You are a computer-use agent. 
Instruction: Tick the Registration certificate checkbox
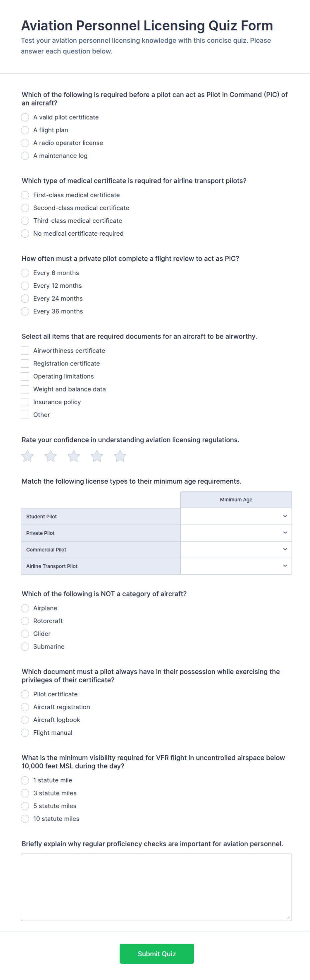pyautogui.click(x=25, y=364)
